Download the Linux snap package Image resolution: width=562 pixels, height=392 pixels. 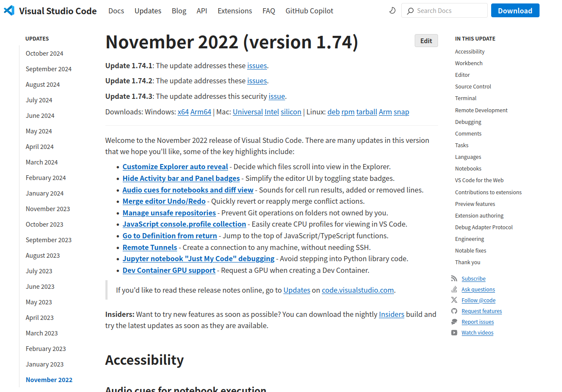click(401, 112)
